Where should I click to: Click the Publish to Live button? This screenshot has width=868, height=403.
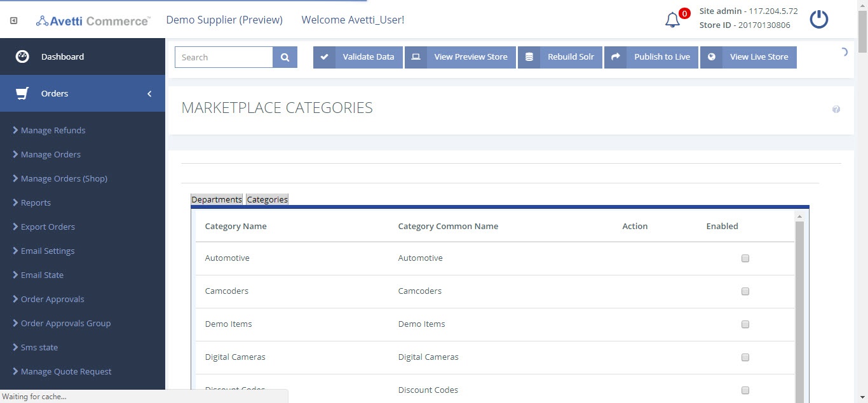coord(651,57)
